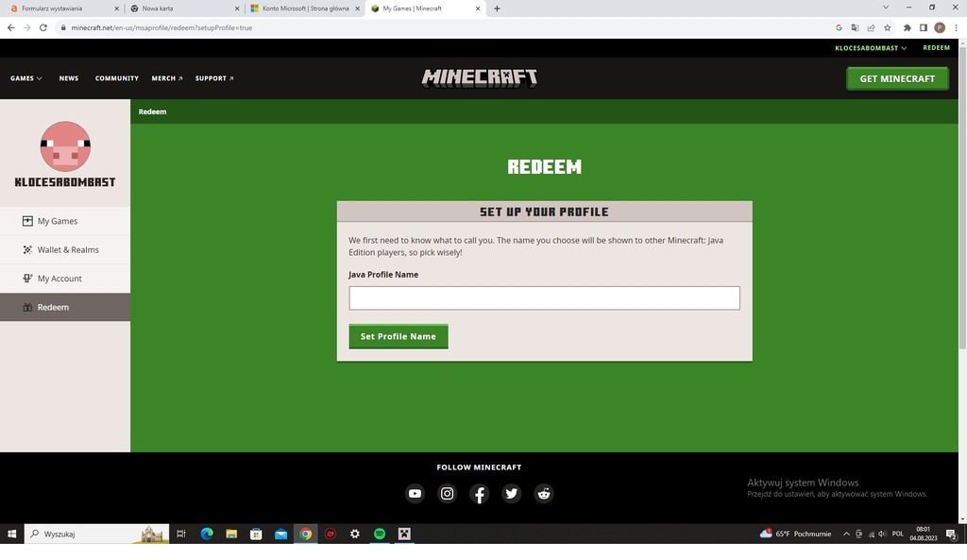This screenshot has width=967, height=560.
Task: Open File Explorer from taskbar
Action: click(x=231, y=534)
